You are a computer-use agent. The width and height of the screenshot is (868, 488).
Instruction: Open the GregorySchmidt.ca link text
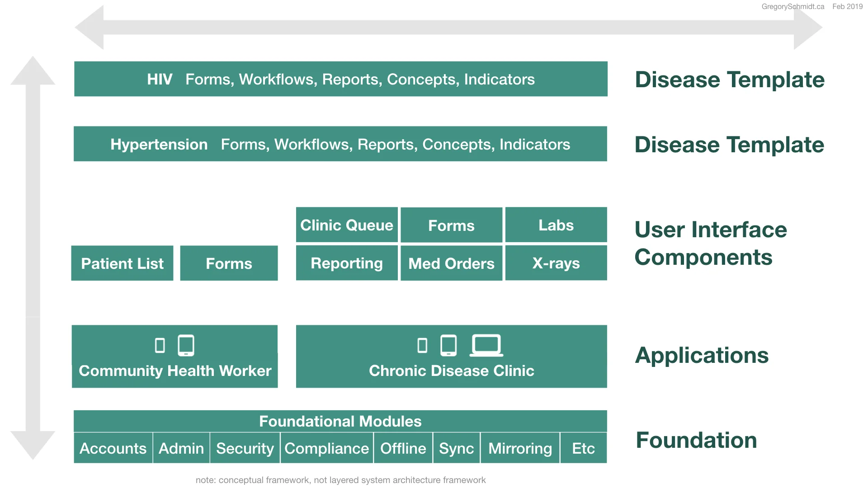tap(793, 7)
